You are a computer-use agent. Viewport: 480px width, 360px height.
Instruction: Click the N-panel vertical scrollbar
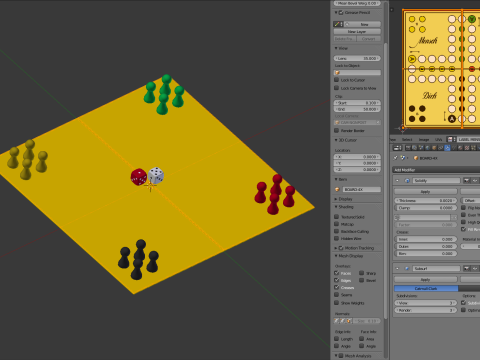(x=386, y=180)
